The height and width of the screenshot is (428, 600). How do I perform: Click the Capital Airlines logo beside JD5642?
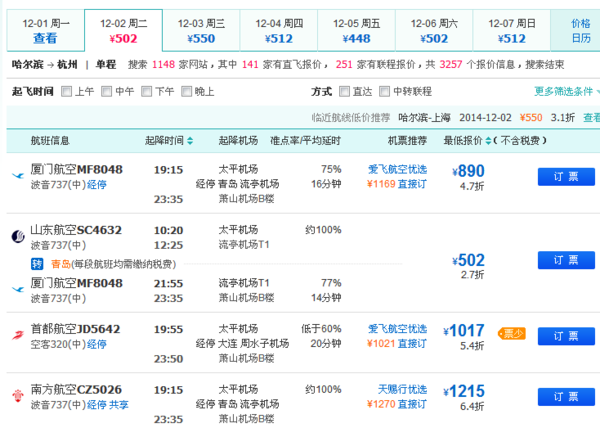(18, 335)
